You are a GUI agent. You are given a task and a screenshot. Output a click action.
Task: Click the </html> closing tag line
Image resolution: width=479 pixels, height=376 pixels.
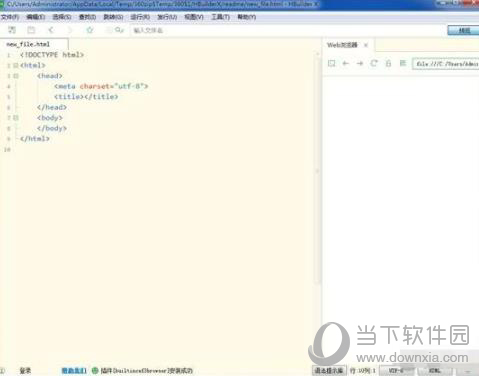[35, 139]
